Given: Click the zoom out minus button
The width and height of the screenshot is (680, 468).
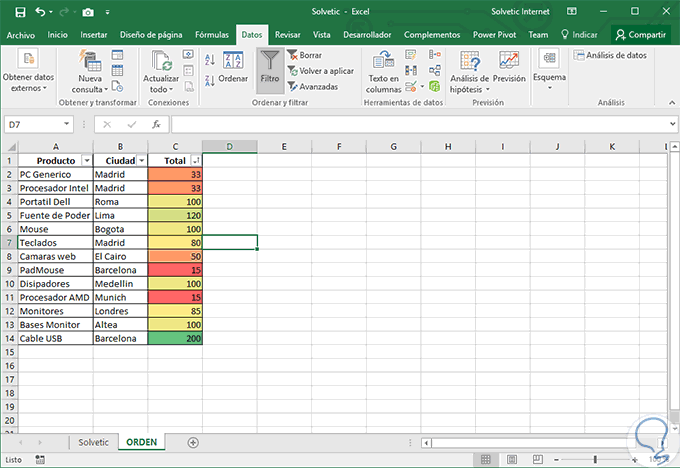Looking at the screenshot, I should [556, 459].
